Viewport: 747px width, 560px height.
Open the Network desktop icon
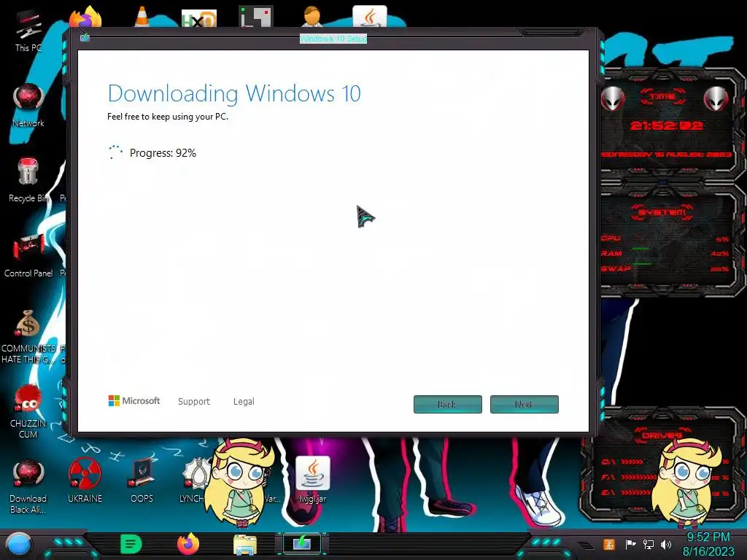28,105
